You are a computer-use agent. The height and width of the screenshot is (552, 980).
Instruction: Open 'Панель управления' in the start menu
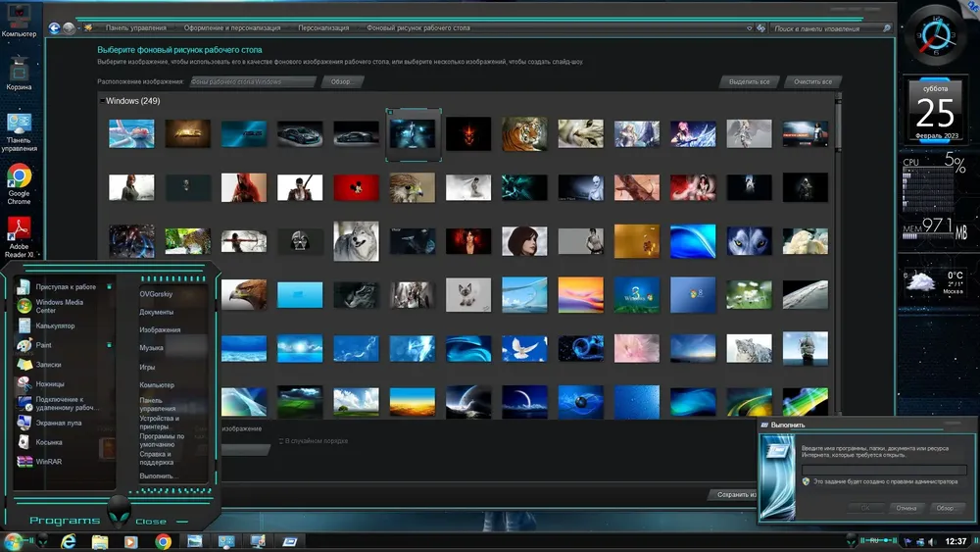click(158, 405)
